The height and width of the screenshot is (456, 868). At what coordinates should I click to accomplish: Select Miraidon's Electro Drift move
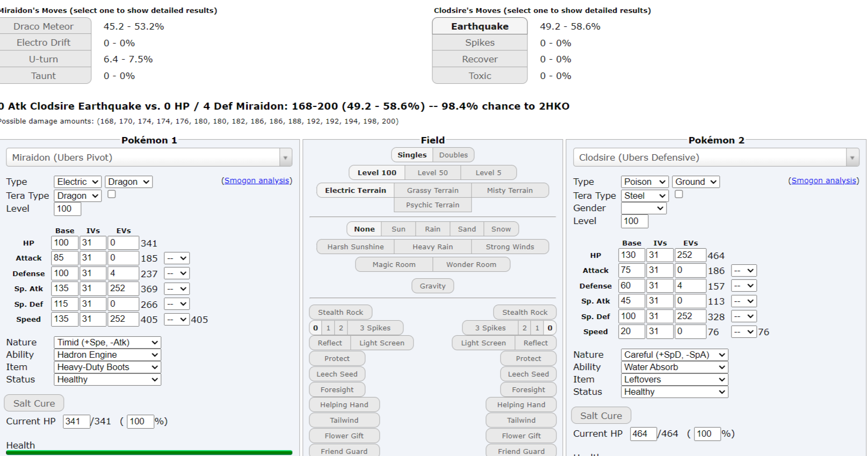(x=44, y=42)
